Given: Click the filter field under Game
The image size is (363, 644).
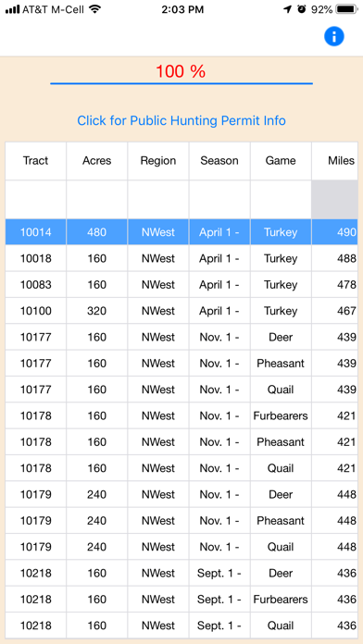Looking at the screenshot, I should (x=281, y=199).
